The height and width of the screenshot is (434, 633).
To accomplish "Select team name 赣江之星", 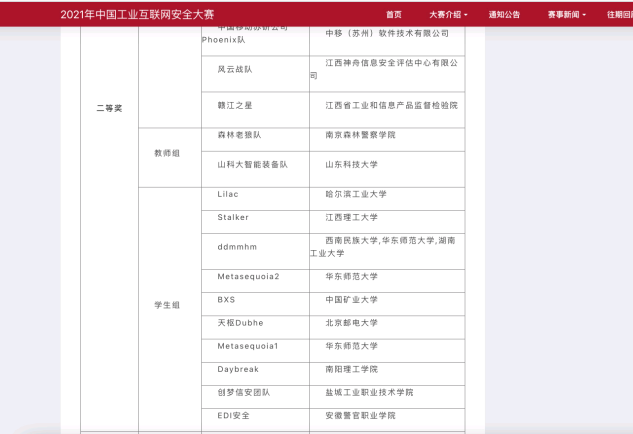I will pos(235,105).
